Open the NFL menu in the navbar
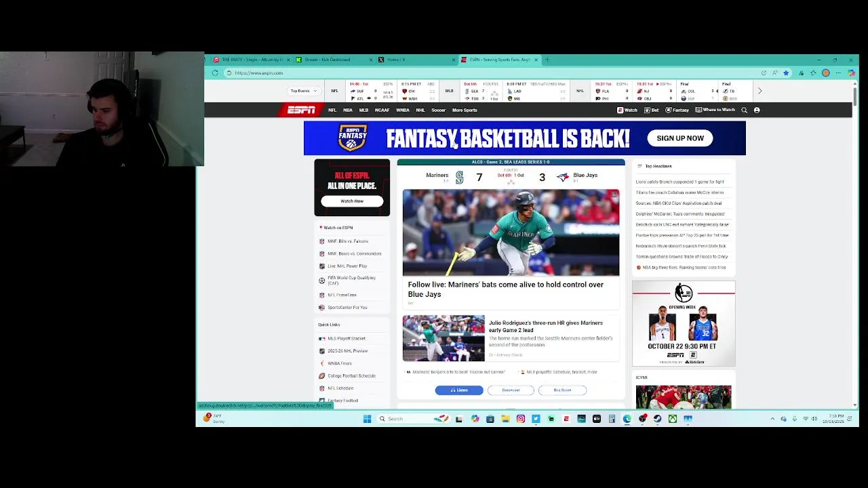The width and height of the screenshot is (868, 488). pos(332,110)
